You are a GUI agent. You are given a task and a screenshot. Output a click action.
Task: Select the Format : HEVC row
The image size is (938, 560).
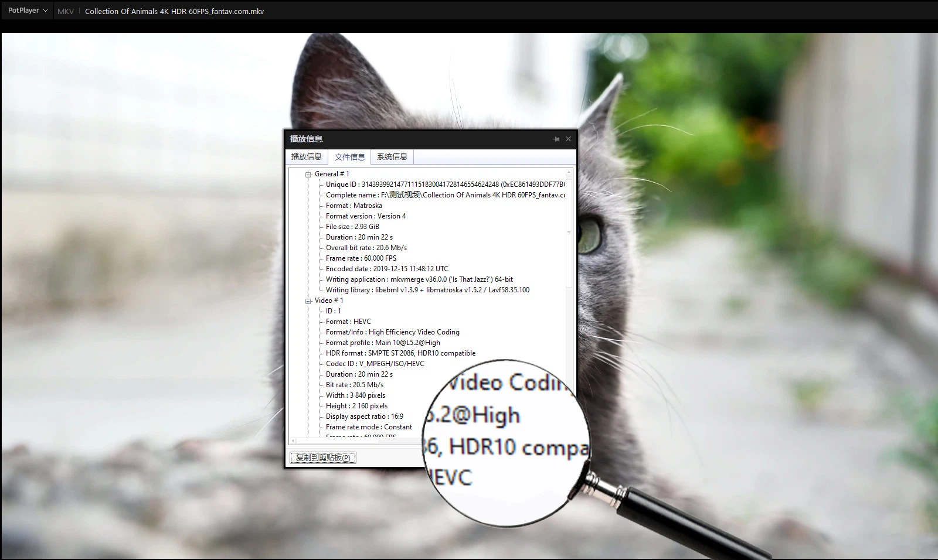(348, 322)
